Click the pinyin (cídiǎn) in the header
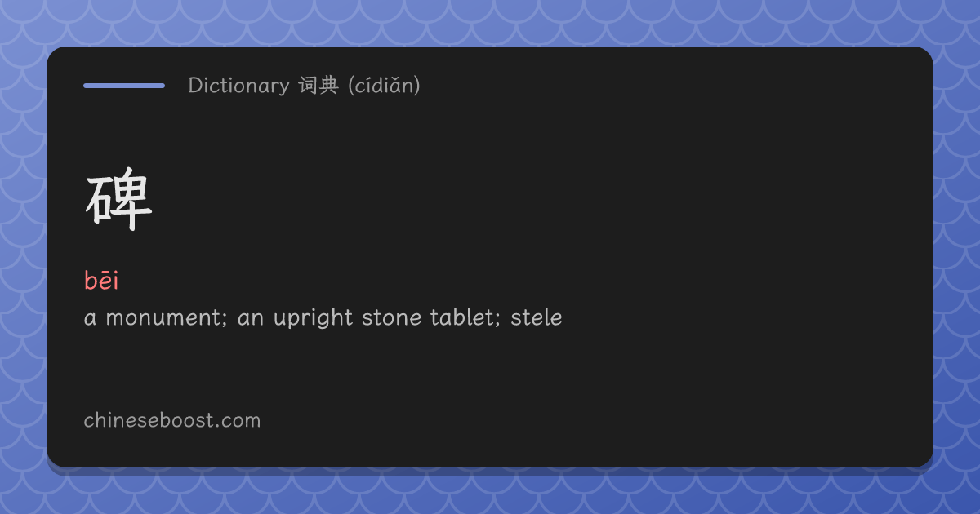The image size is (980, 514). 384,86
